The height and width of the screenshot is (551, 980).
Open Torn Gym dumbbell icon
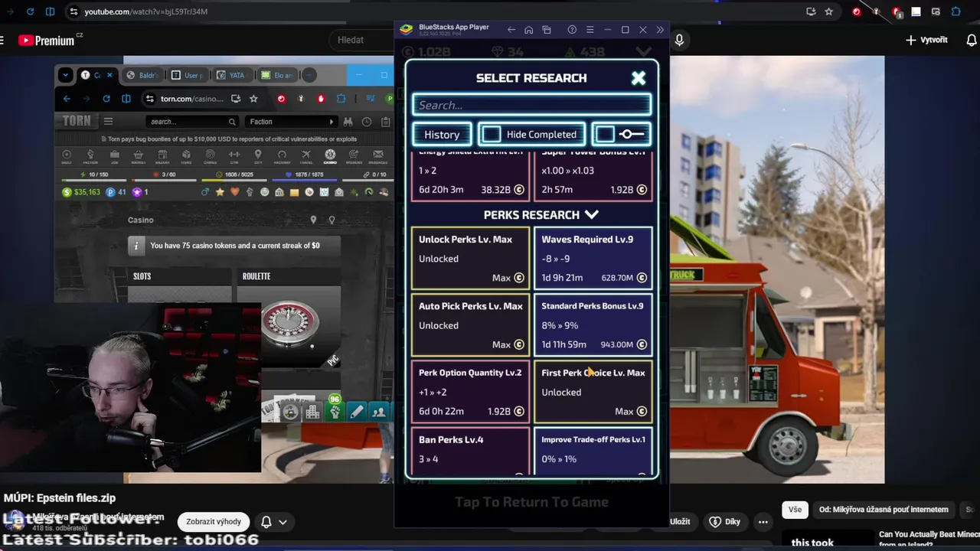point(234,156)
